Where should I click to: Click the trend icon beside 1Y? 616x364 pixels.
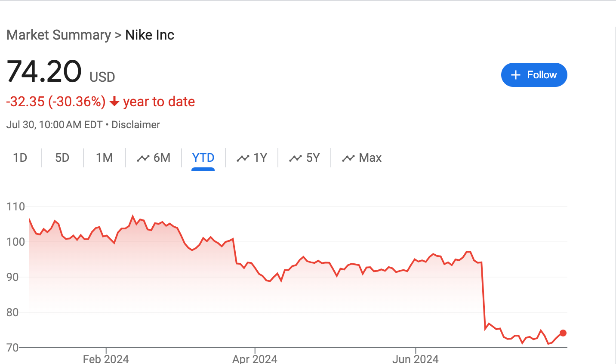pos(243,158)
